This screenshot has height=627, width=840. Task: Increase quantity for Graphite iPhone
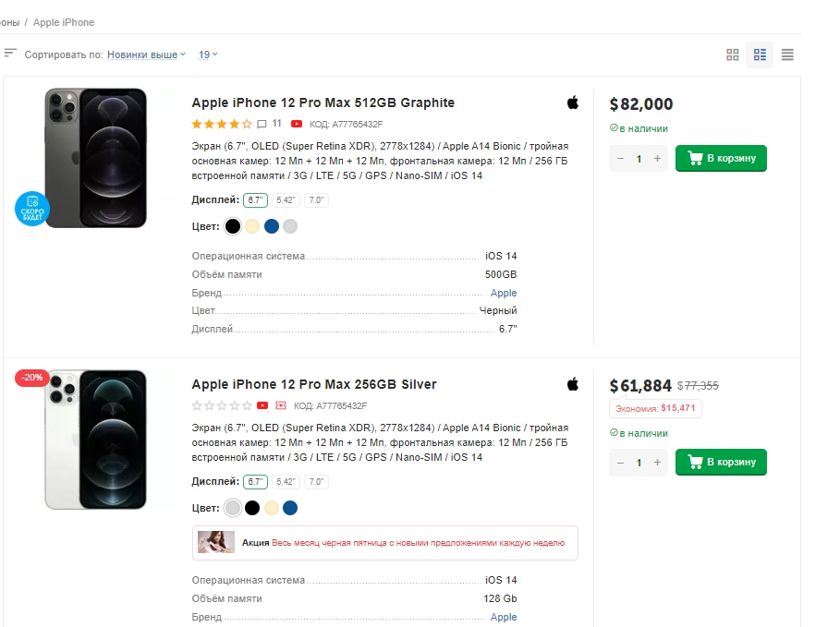tap(658, 159)
